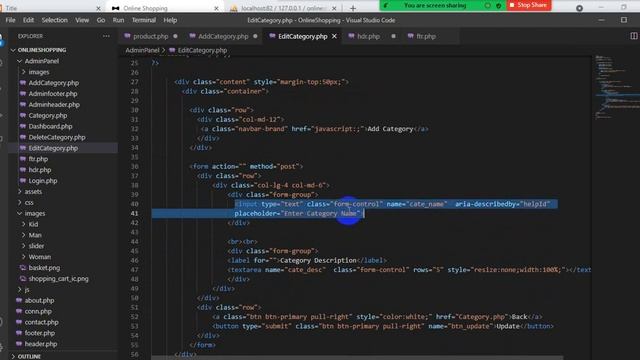Image resolution: width=640 pixels, height=360 pixels.
Task: Open the File menu
Action: tap(10, 20)
